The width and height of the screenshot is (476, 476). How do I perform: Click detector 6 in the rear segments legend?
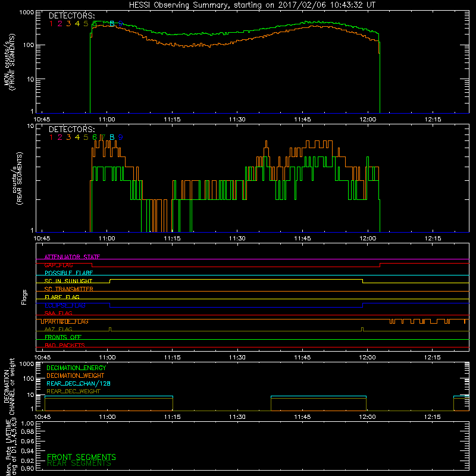95,137
